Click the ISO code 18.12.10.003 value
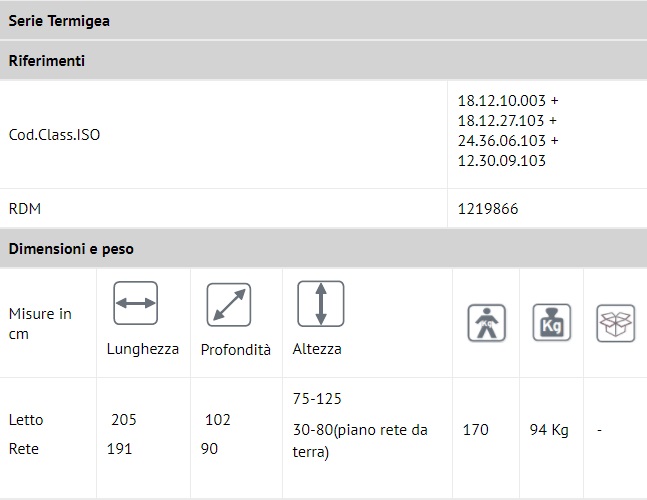The image size is (647, 500). click(x=507, y=101)
